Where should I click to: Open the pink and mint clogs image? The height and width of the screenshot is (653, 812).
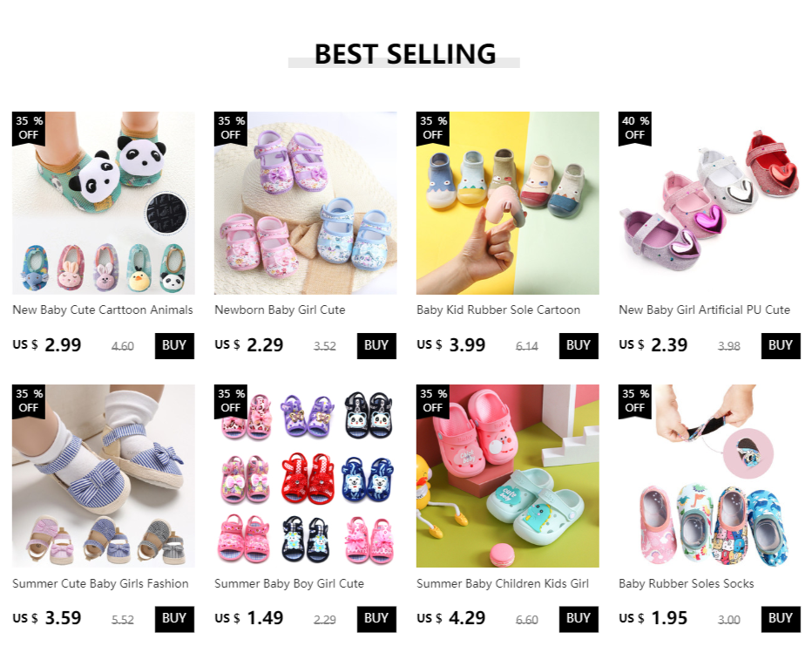coord(507,476)
